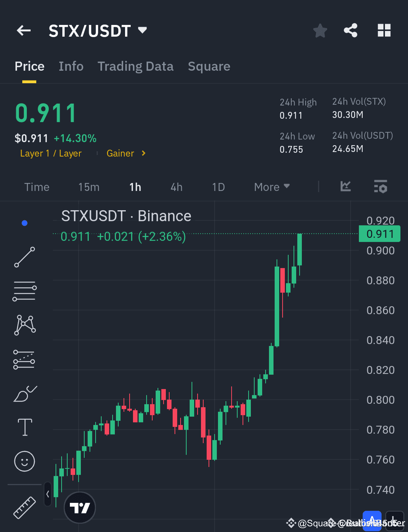
Task: Switch chart style with the line chart toggle
Action: [x=345, y=186]
